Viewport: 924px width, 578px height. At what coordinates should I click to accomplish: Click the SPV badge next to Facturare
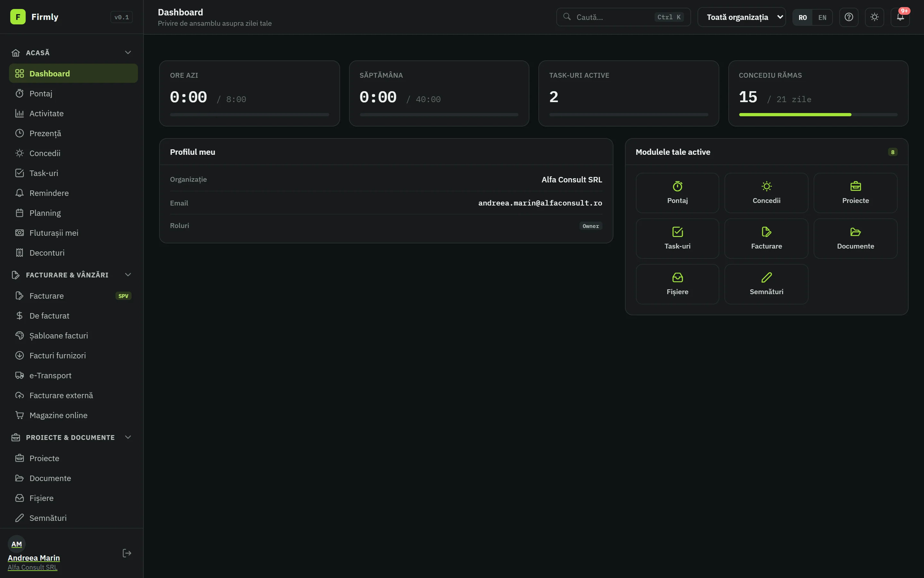(123, 296)
